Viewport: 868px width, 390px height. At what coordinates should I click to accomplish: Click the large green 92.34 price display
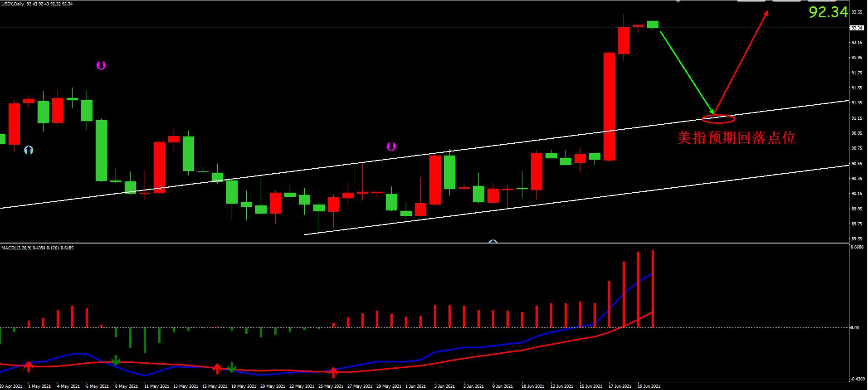coord(828,12)
